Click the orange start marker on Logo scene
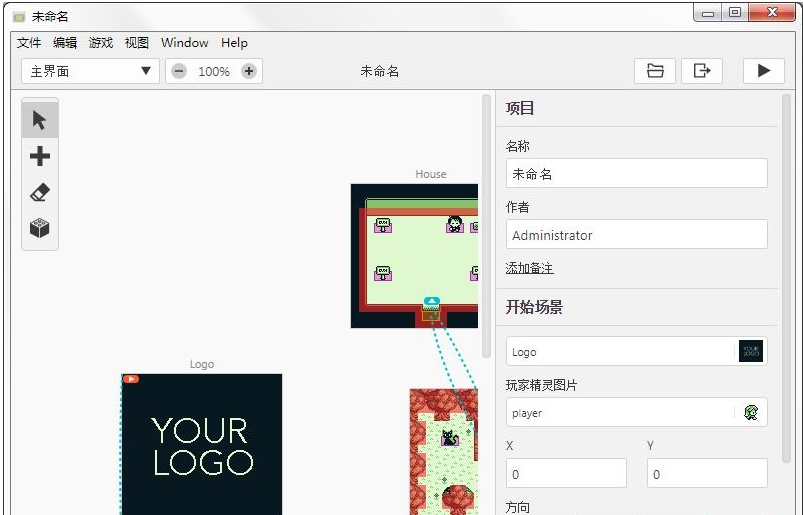Screen dimensions: 803x515 tap(131, 379)
